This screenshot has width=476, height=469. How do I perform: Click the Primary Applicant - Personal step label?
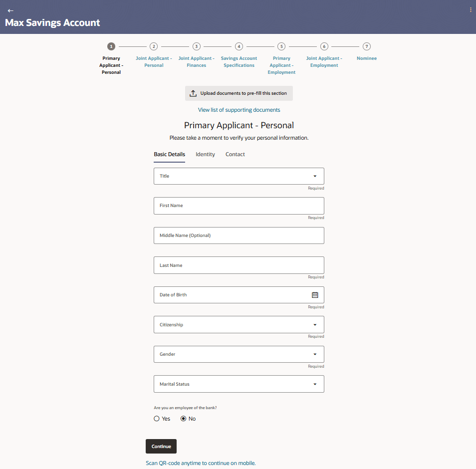111,65
